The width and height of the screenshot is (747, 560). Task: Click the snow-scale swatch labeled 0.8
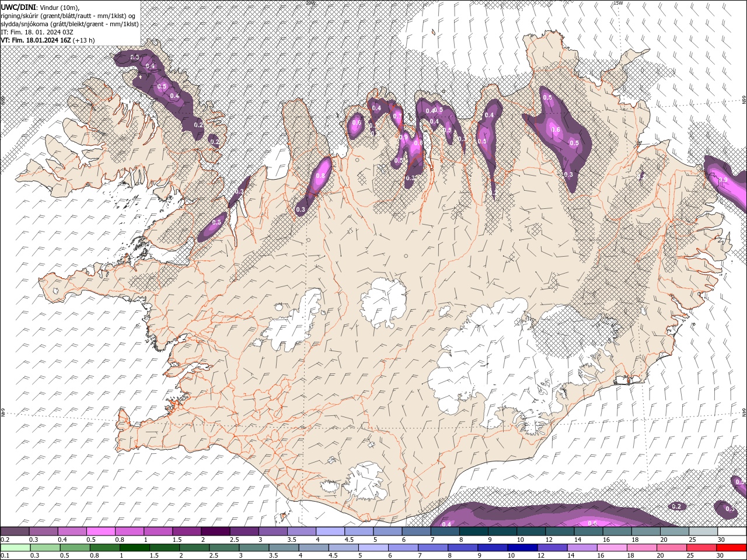(129, 531)
